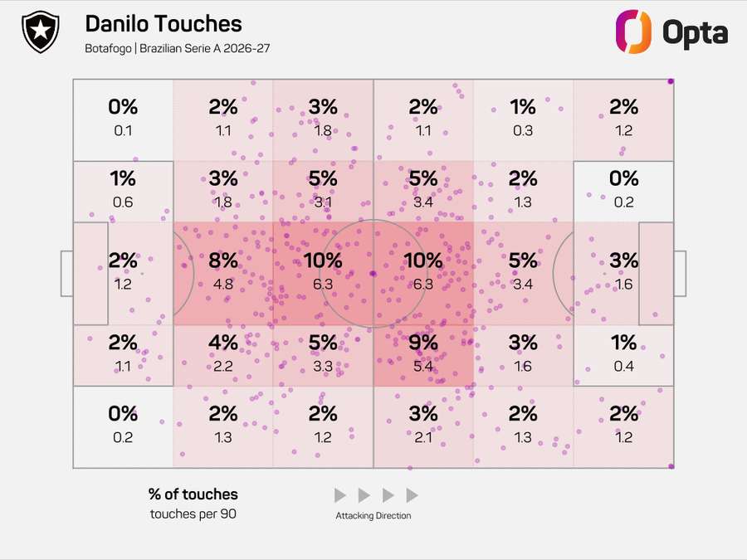Click the Attacking Direction label
Viewport: 747px width, 560px height.
373,516
